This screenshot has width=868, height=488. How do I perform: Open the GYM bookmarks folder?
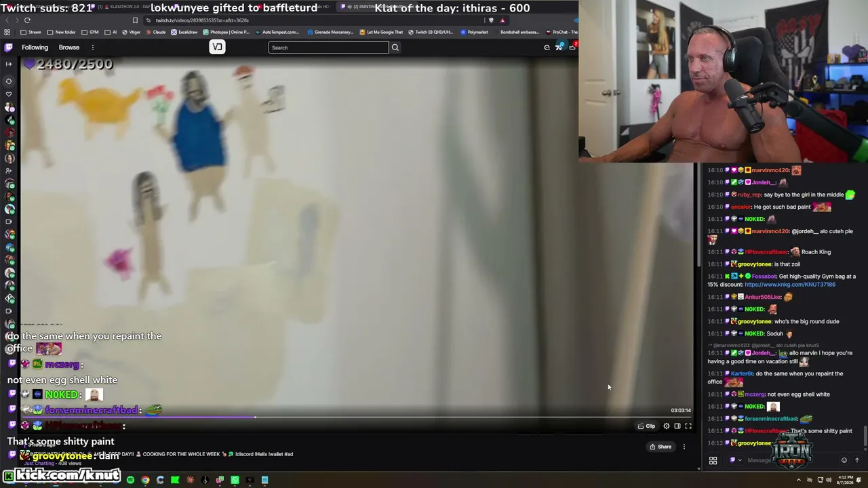point(90,32)
